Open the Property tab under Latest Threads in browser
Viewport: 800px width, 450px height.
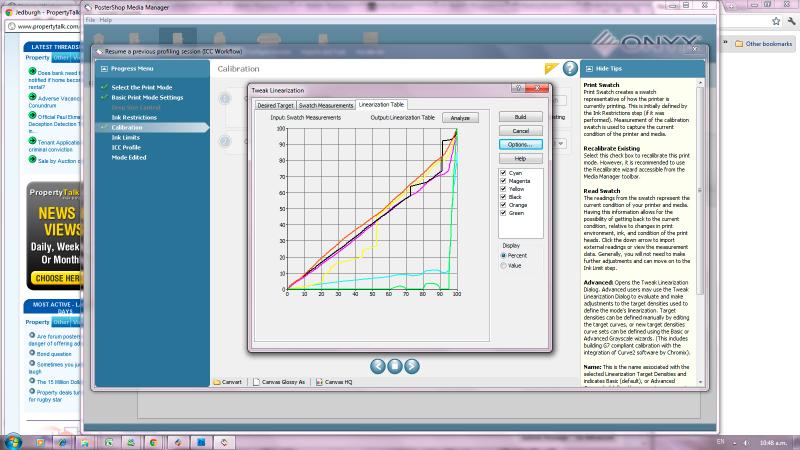point(38,58)
